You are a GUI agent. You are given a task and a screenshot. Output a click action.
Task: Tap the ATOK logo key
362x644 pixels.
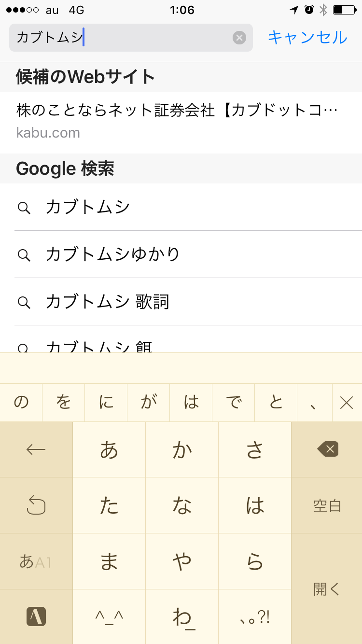point(36,616)
